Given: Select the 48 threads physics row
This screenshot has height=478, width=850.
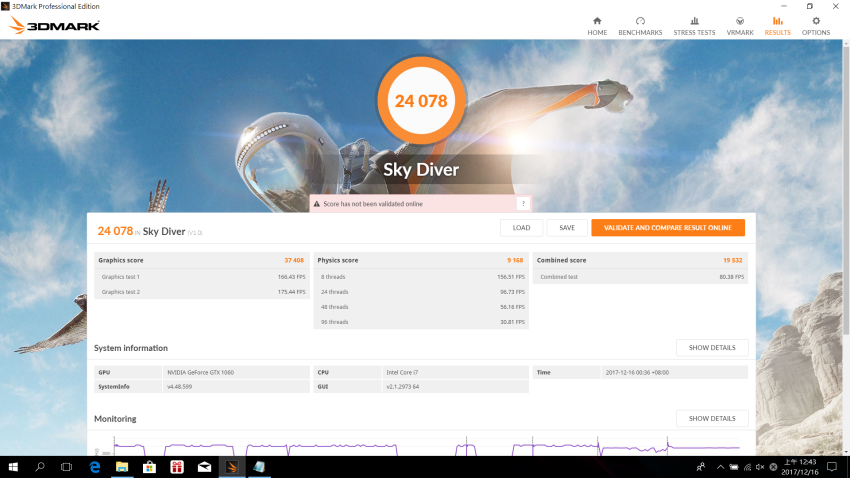Looking at the screenshot, I should tap(421, 307).
